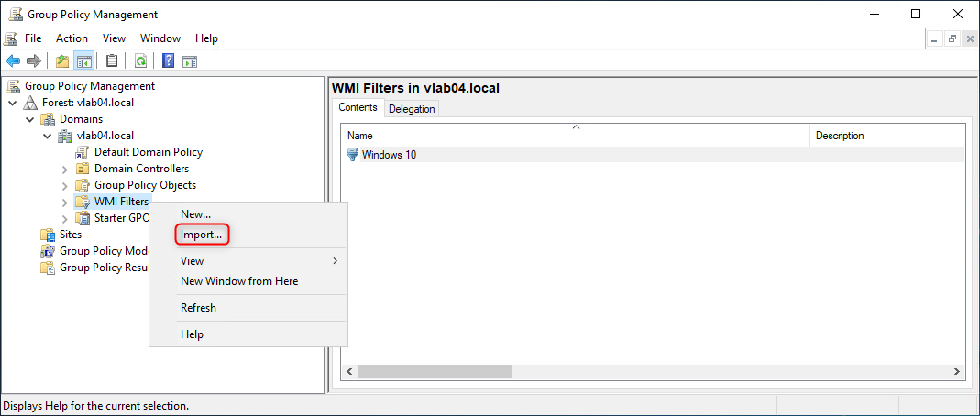The height and width of the screenshot is (416, 980).
Task: Toggle Show/Hide Console Tree toolbar icon
Action: click(x=84, y=61)
